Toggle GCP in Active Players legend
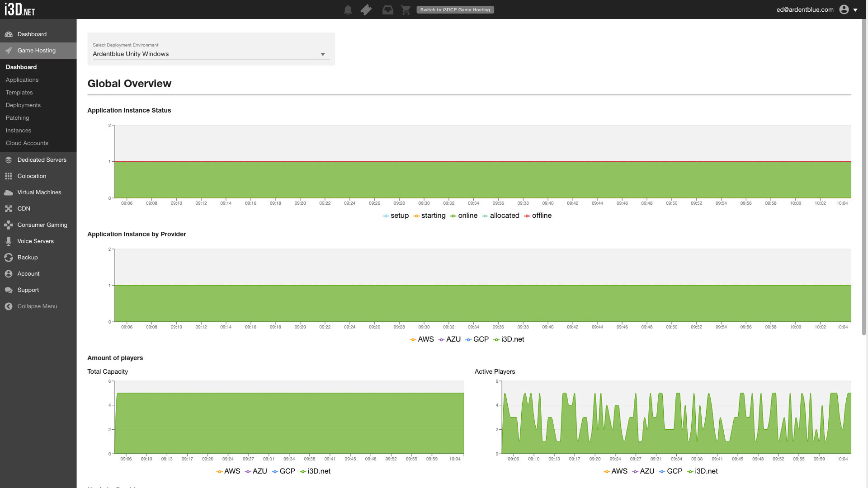Viewport: 868px width, 488px height. 670,471
